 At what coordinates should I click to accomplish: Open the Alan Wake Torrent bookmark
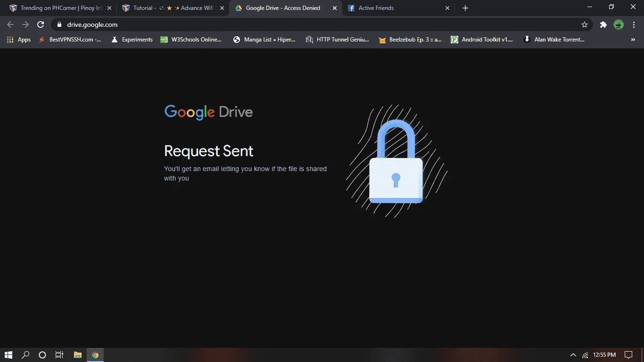tap(554, 40)
